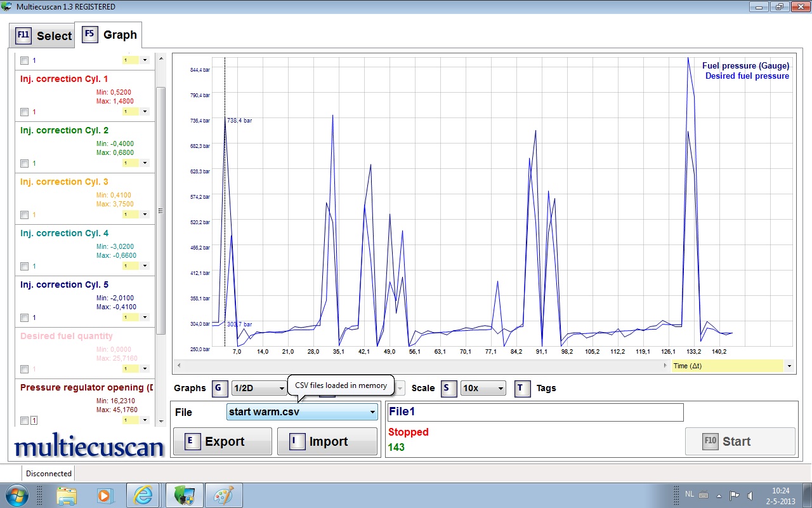Viewport: 812px width, 508px height.
Task: Click the Import button
Action: 327,441
